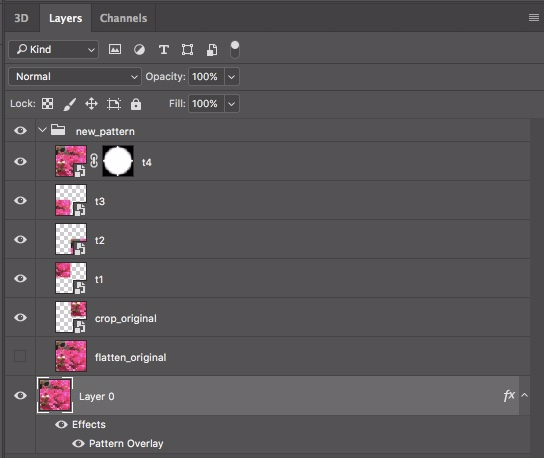The height and width of the screenshot is (458, 544).
Task: Filter for smart objects icon
Action: [x=212, y=50]
